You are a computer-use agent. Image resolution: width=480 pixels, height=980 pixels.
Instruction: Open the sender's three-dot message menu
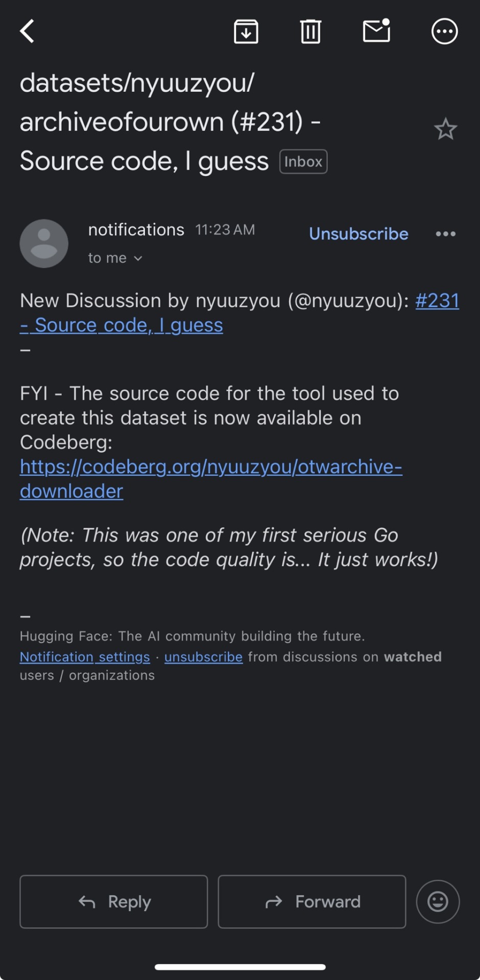[x=445, y=234]
